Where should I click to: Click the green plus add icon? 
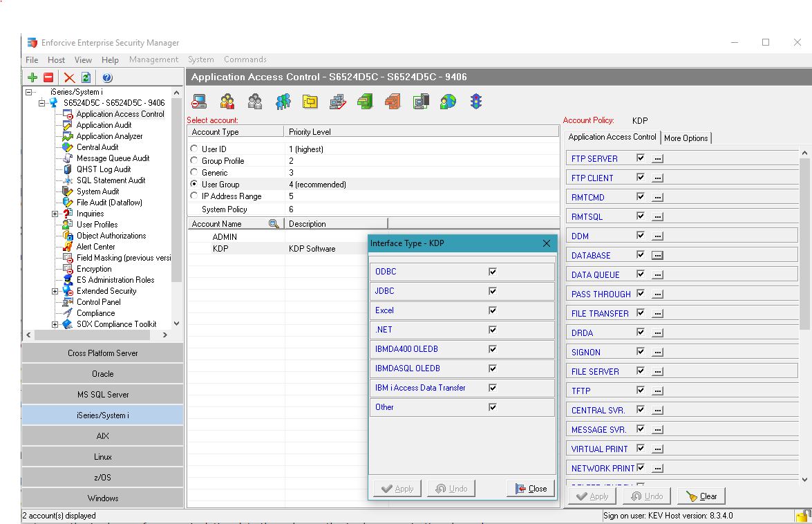[x=32, y=77]
